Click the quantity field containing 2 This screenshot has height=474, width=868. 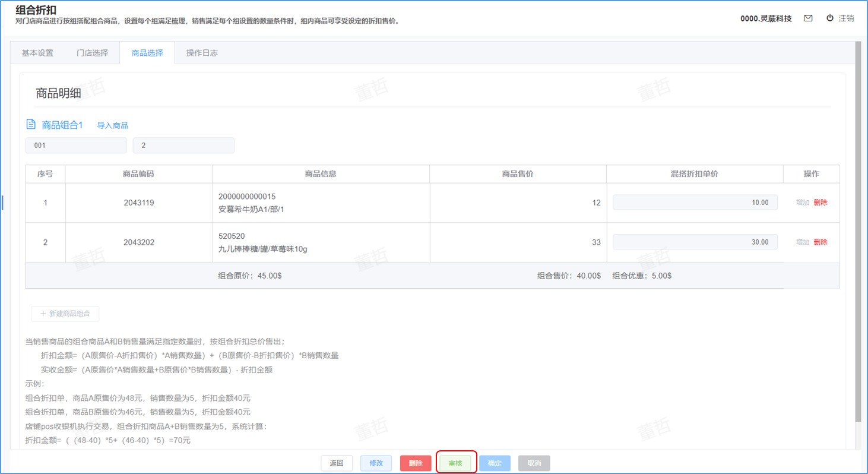pos(183,146)
